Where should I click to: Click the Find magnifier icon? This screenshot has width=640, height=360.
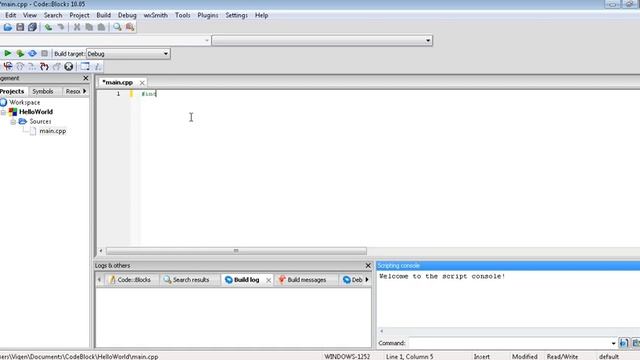[117, 27]
